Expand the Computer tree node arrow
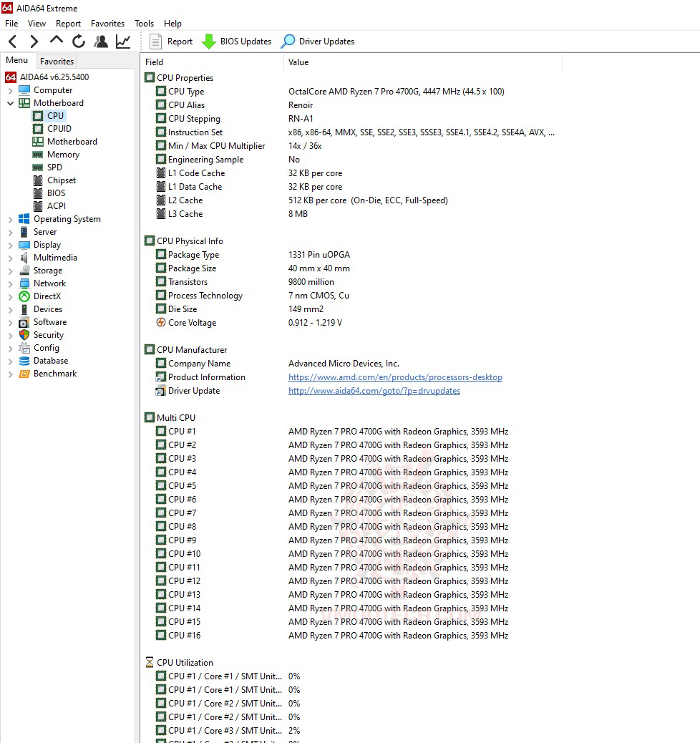This screenshot has height=743, width=700. coord(11,90)
